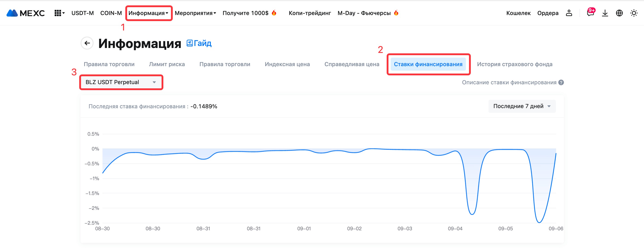Image resolution: width=644 pixels, height=248 pixels.
Task: Click the 09-04 dip on chart line
Action: point(472,214)
